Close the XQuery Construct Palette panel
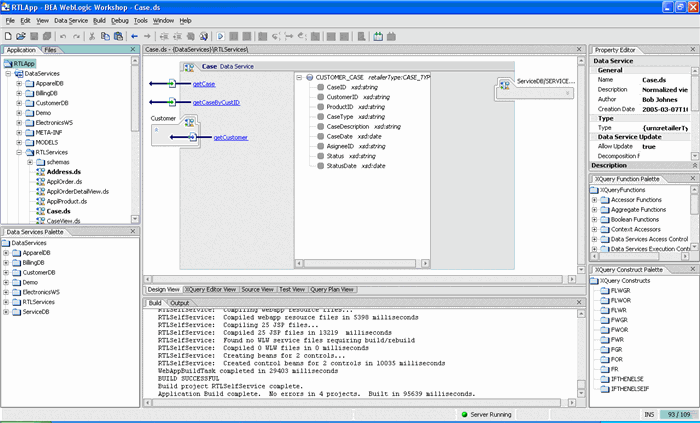 pyautogui.click(x=693, y=269)
